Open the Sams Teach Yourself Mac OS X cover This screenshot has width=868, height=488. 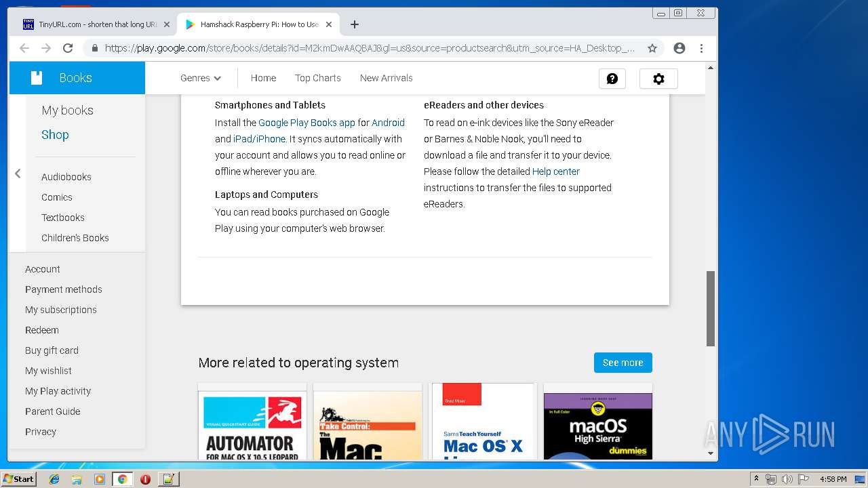(x=483, y=422)
